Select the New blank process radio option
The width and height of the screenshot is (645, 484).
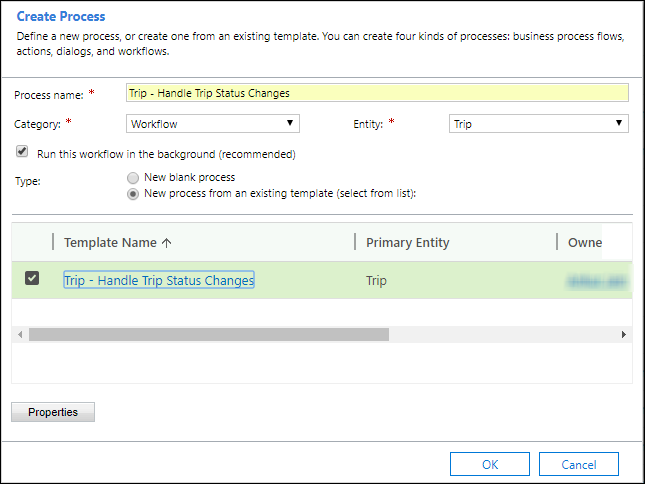point(133,177)
